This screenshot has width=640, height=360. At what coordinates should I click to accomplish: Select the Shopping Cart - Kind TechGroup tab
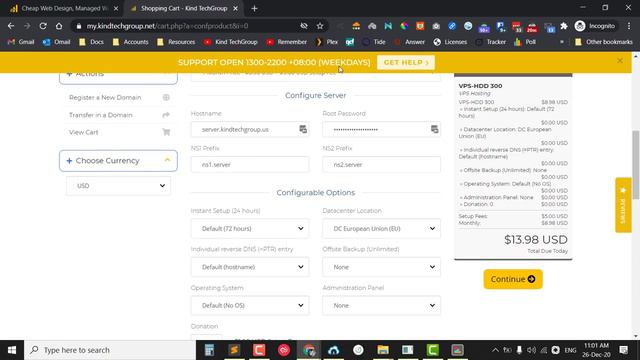pyautogui.click(x=184, y=8)
